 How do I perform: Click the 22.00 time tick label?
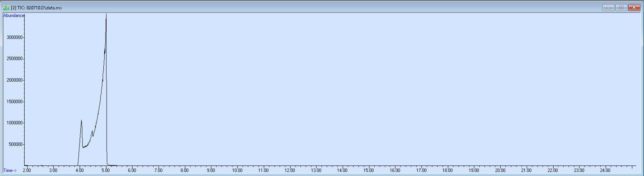pos(553,170)
